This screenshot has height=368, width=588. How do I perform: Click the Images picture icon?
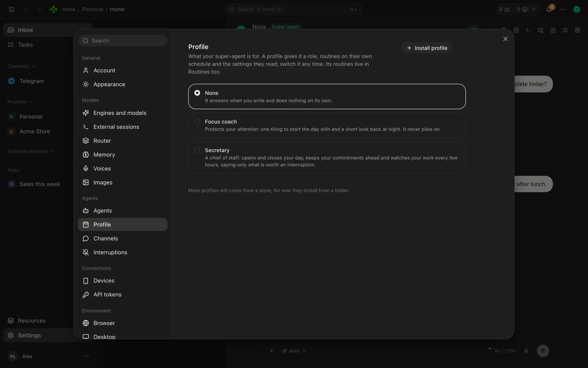click(x=86, y=182)
